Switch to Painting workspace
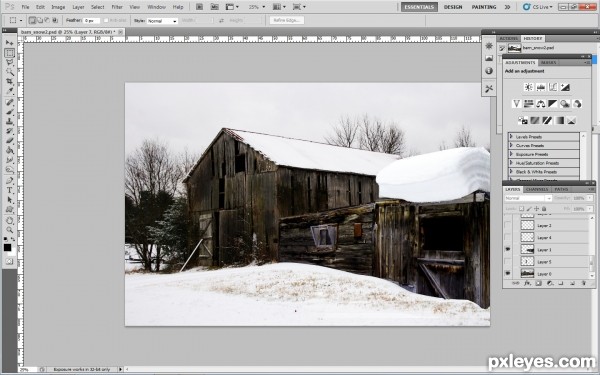Screen dimensions: 600x375 [484, 7]
